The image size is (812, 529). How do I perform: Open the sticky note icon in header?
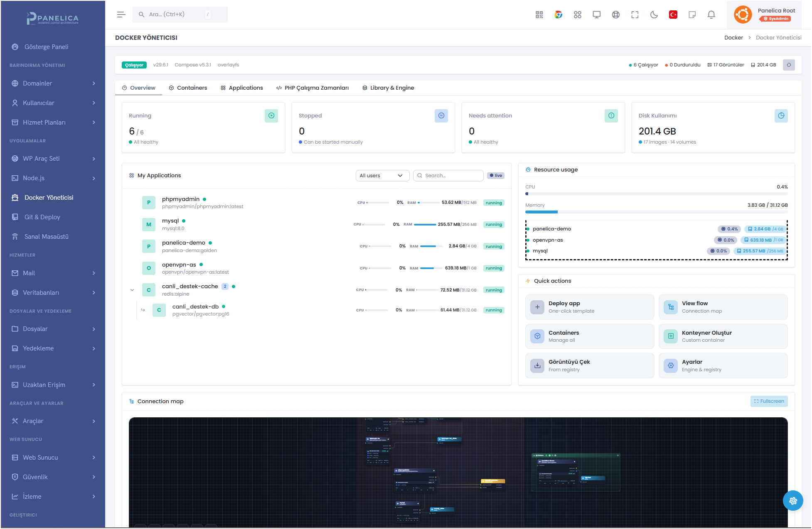[692, 15]
